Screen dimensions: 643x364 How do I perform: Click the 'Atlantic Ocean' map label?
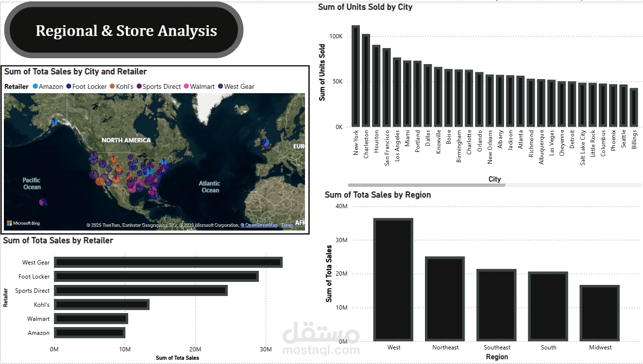(210, 187)
